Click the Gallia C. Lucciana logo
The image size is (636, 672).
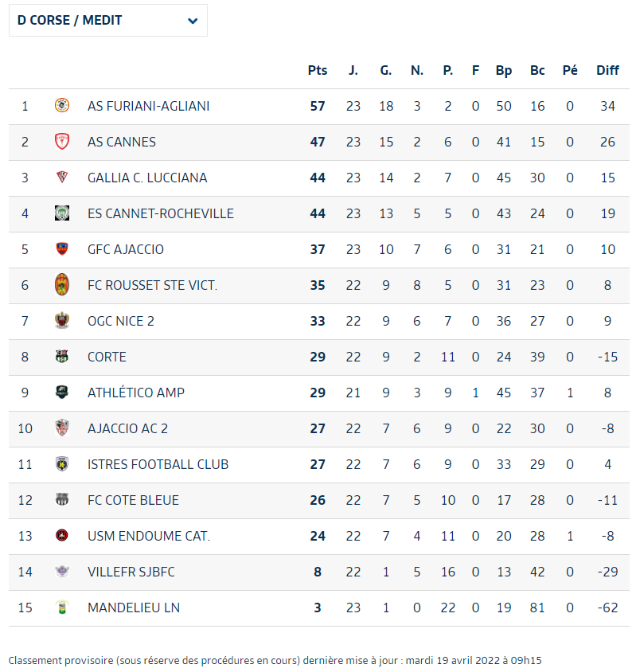tap(62, 177)
